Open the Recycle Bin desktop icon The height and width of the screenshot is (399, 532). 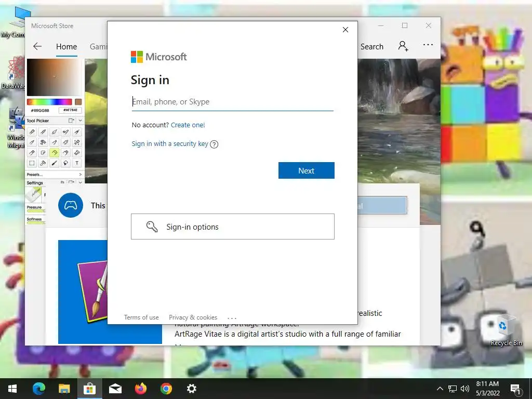506,330
